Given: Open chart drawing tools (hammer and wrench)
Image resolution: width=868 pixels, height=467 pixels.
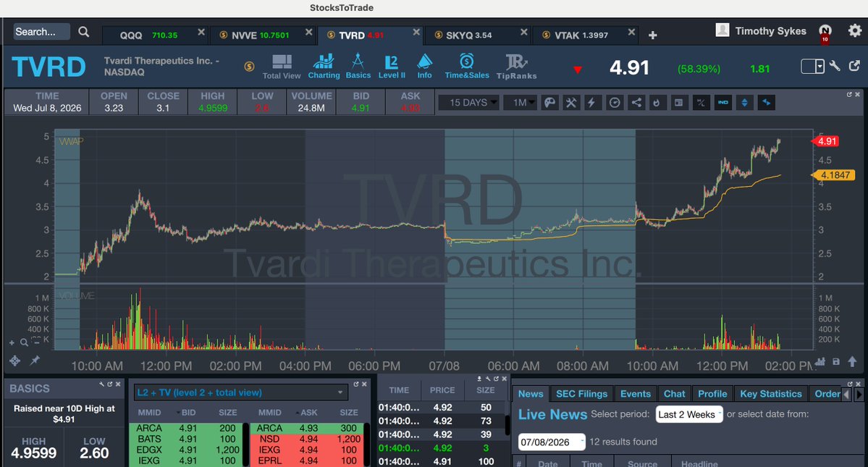Looking at the screenshot, I should (x=570, y=102).
